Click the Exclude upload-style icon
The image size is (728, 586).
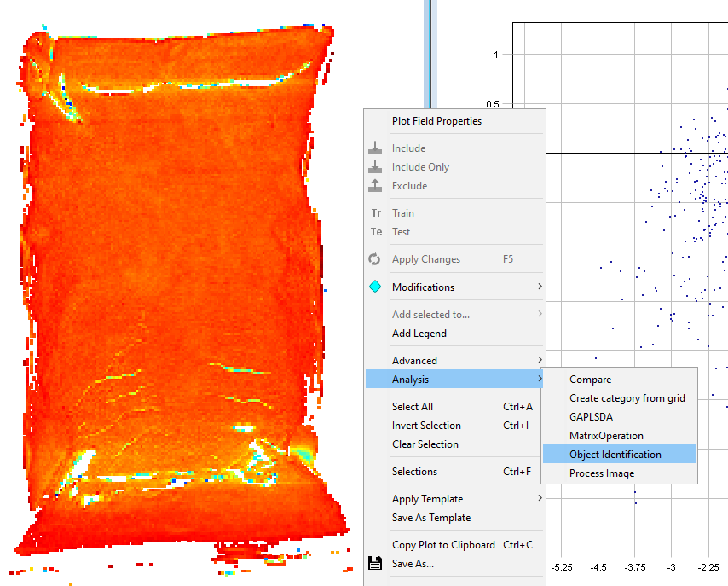(x=375, y=186)
